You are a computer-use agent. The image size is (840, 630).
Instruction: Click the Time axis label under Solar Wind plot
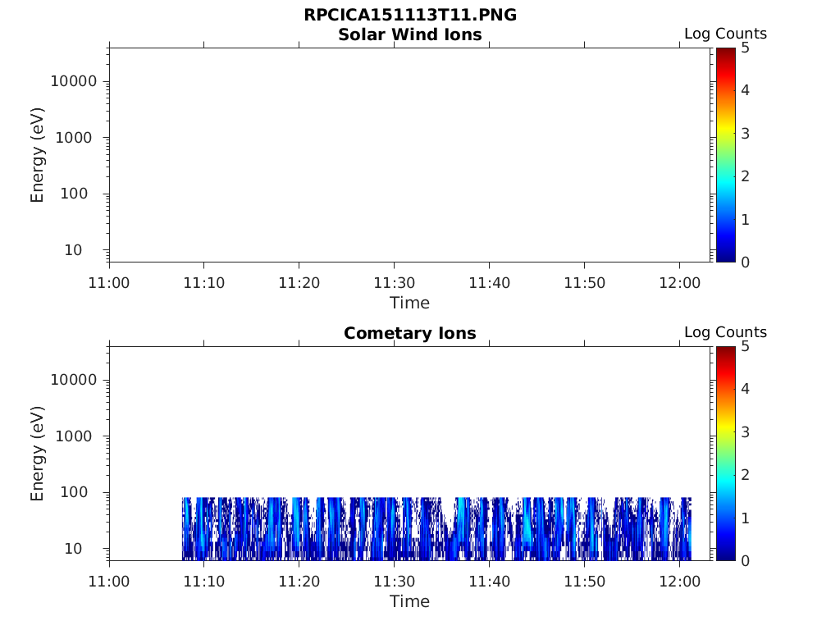click(410, 304)
